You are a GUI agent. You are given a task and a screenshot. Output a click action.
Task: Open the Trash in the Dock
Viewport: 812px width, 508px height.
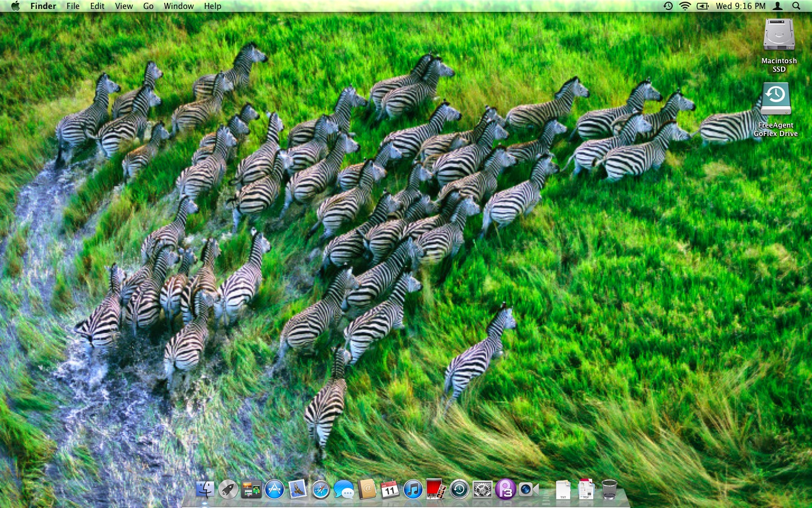[x=609, y=489]
